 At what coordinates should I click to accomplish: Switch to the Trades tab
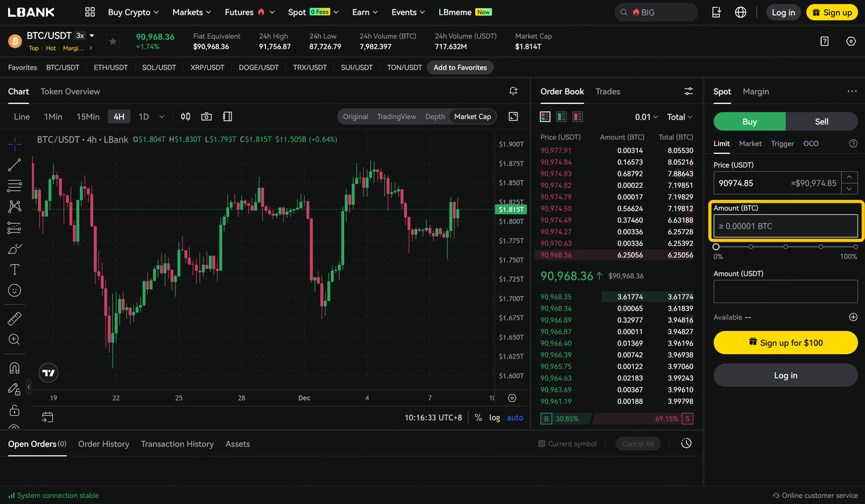point(608,91)
